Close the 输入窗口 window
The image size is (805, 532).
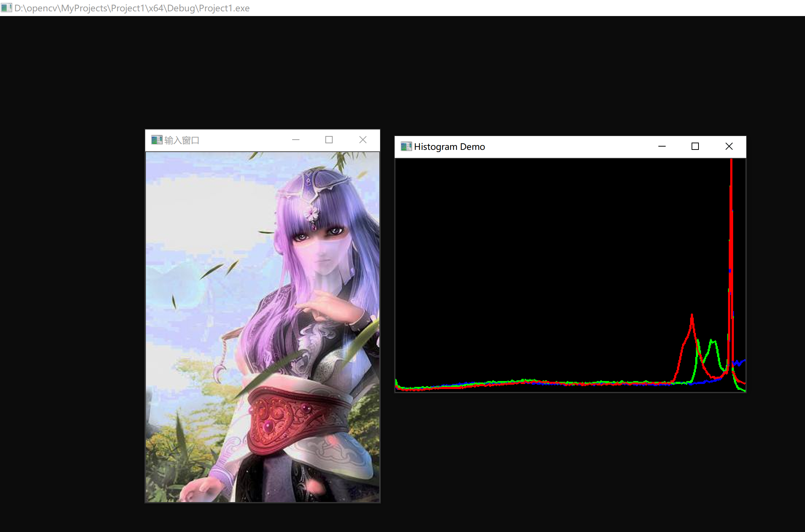click(363, 140)
